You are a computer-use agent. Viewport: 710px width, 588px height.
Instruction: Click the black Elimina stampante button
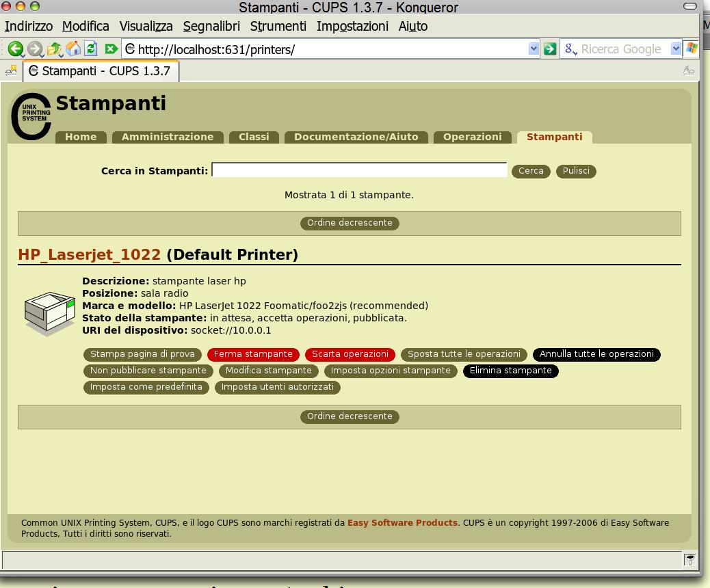click(x=511, y=371)
